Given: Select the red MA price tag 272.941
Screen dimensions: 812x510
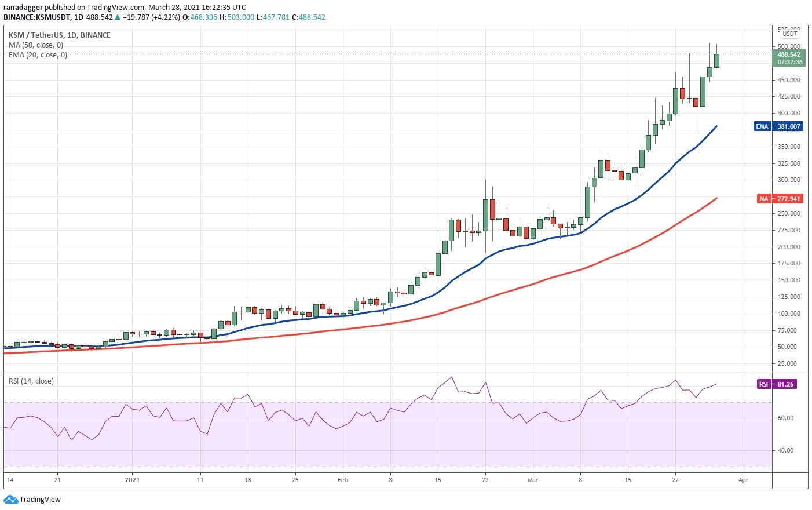Looking at the screenshot, I should (780, 199).
